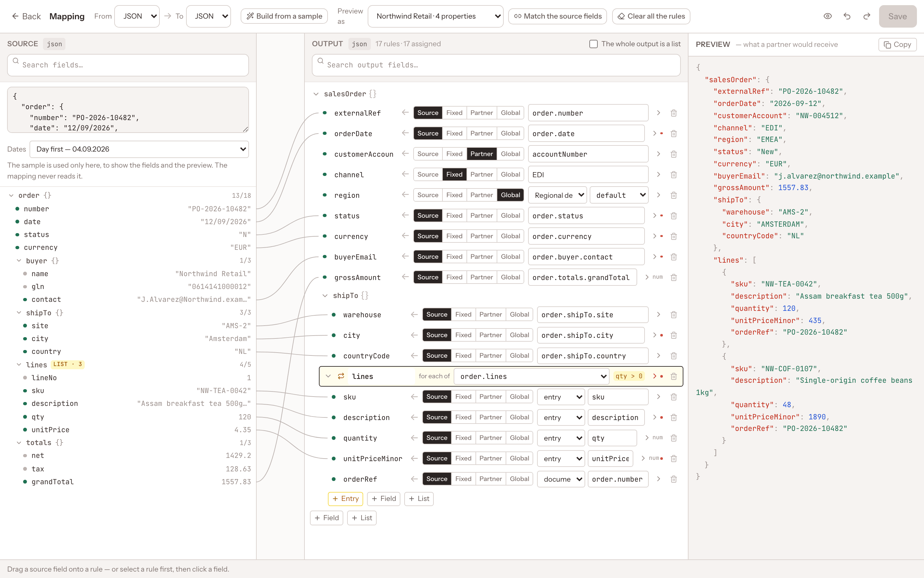Image resolution: width=924 pixels, height=578 pixels.
Task: Open the Regional defaults dropdown for region
Action: [x=558, y=195]
